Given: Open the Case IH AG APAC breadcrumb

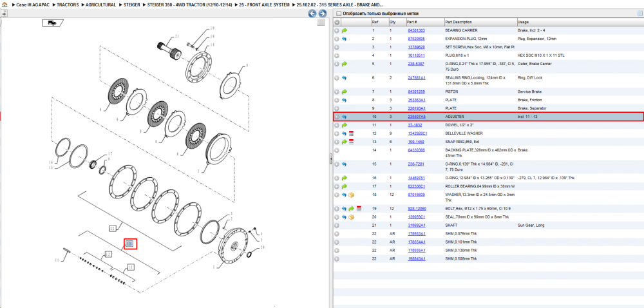Looking at the screenshot, I should pos(32,5).
